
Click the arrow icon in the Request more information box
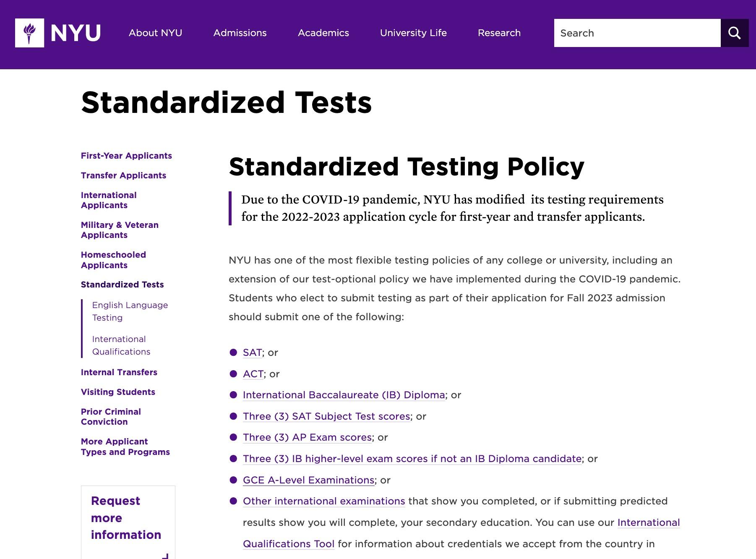[165, 556]
